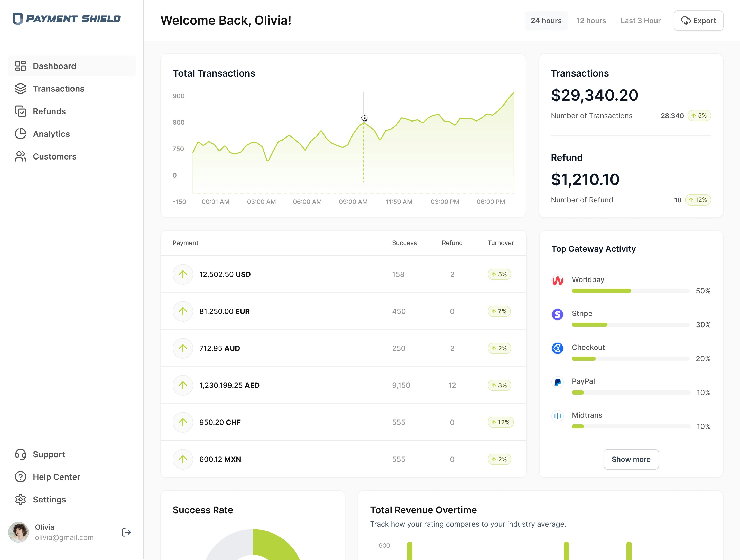Click the Checkout gateway logo
The width and height of the screenshot is (740, 560).
(x=557, y=348)
